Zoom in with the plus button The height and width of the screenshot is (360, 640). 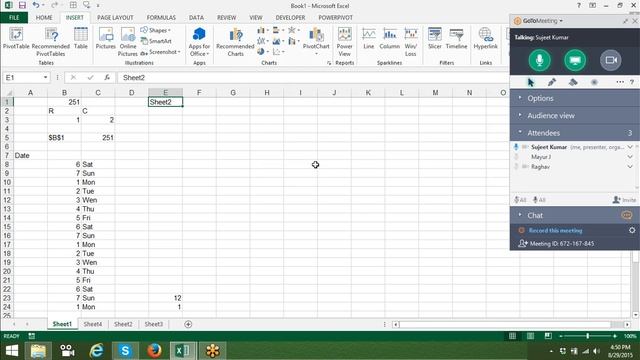(x=615, y=336)
